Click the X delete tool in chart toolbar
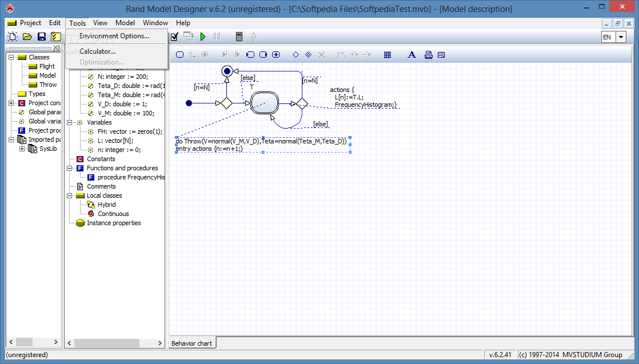The image size is (639, 364). (322, 55)
